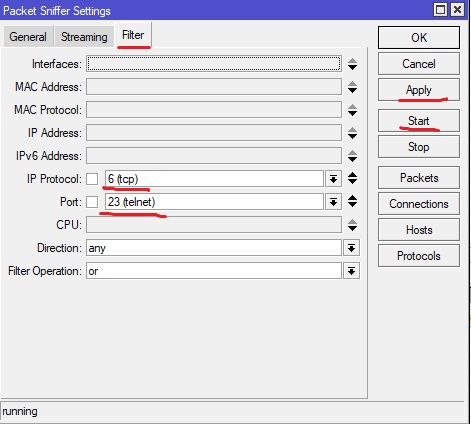Open the Direction dropdown

coord(351,248)
